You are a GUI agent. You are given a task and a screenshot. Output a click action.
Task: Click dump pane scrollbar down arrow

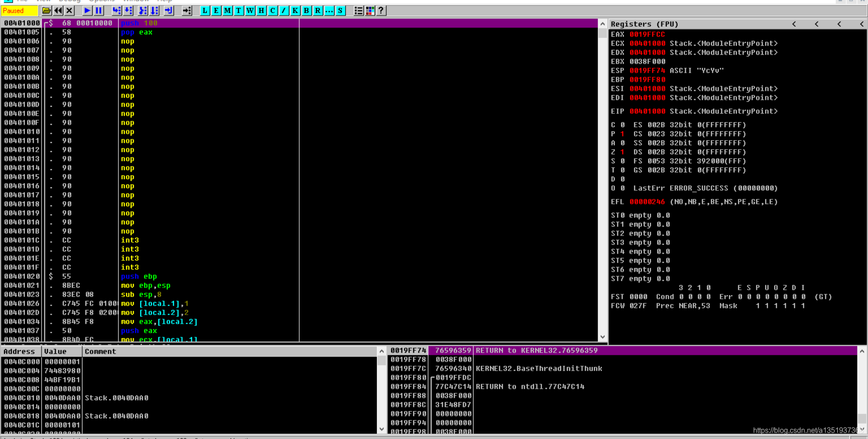pyautogui.click(x=382, y=429)
